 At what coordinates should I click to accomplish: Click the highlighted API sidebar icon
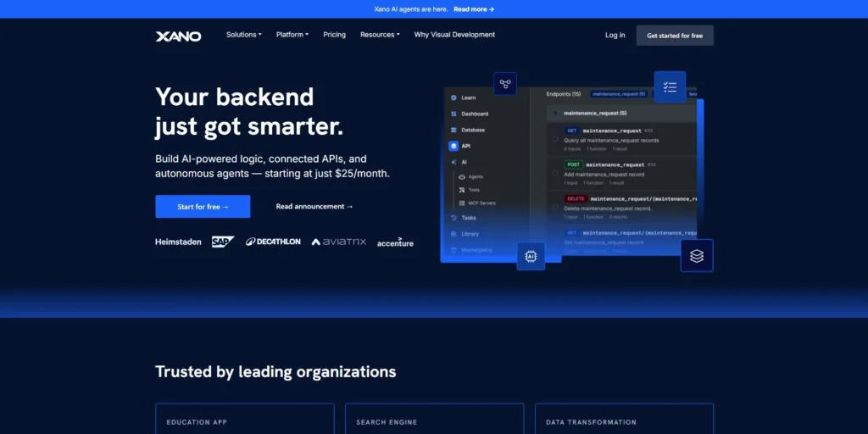point(453,146)
